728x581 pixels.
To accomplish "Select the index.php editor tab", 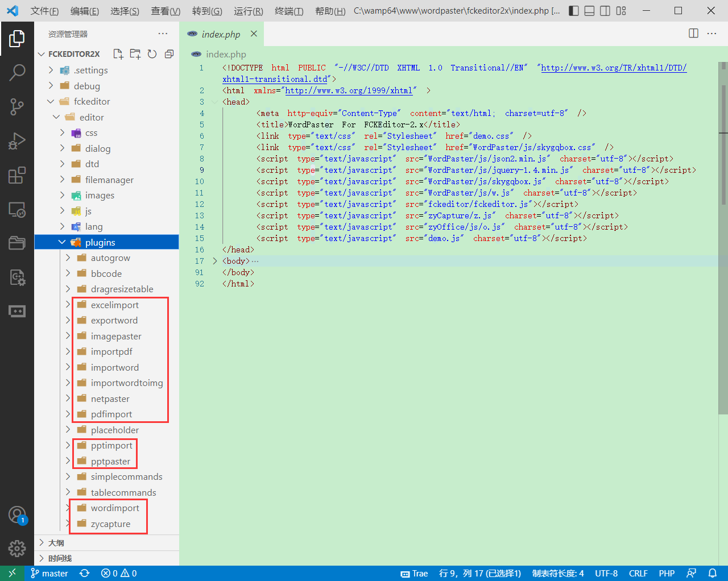I will click(220, 34).
